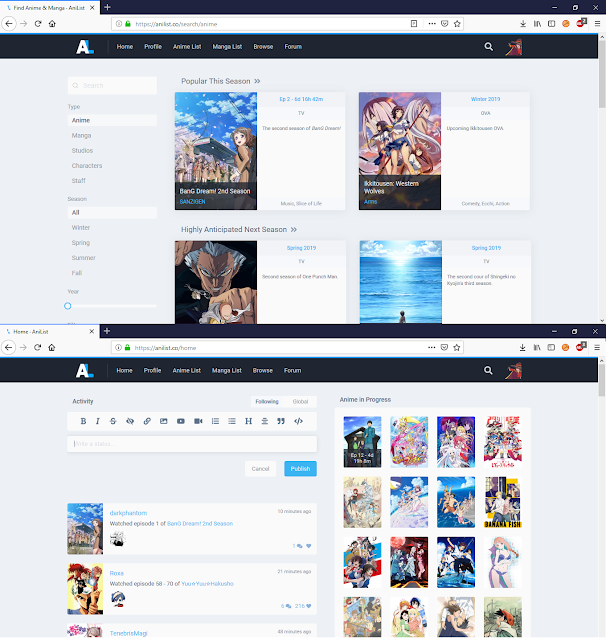Expand Popular This Season section
606x640 pixels.
point(221,81)
